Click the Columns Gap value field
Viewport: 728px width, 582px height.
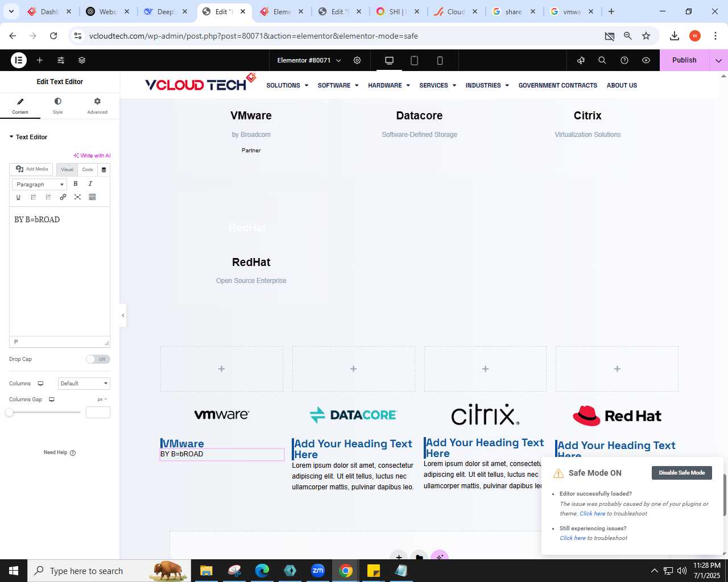pos(98,412)
